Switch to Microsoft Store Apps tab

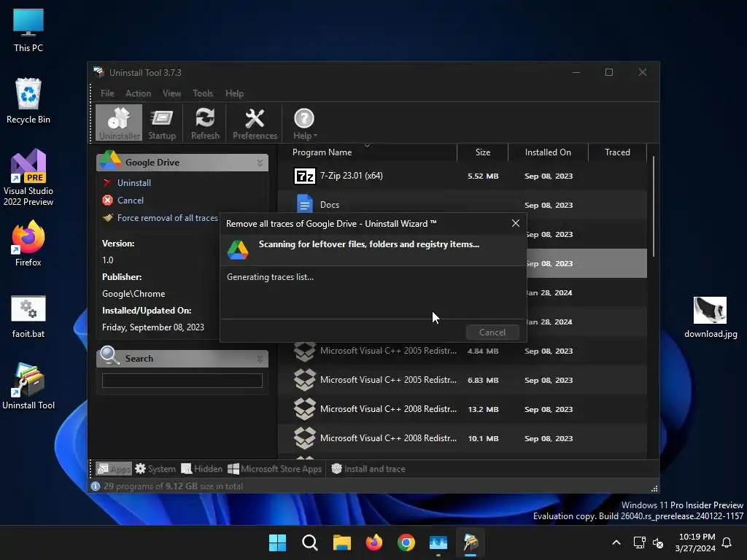[x=274, y=469]
